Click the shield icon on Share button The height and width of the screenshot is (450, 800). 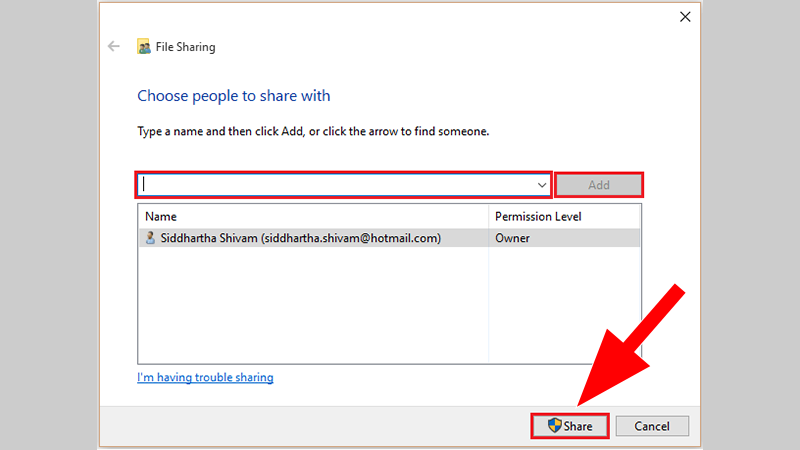click(x=555, y=426)
